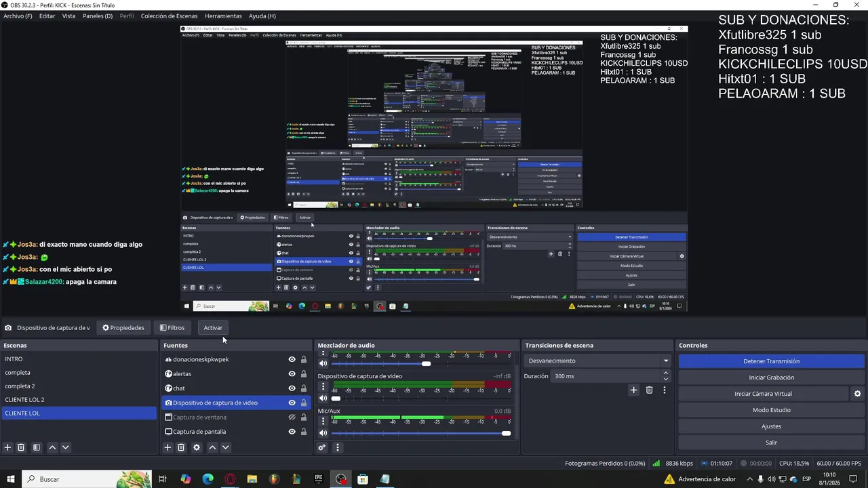Remove the scene transition with the trash icon
The width and height of the screenshot is (868, 488).
(x=650, y=390)
